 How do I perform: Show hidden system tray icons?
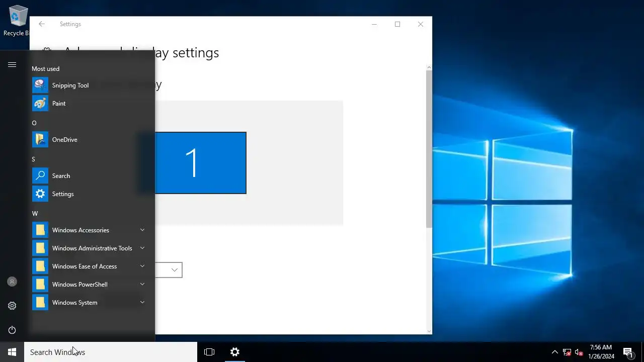(x=554, y=352)
